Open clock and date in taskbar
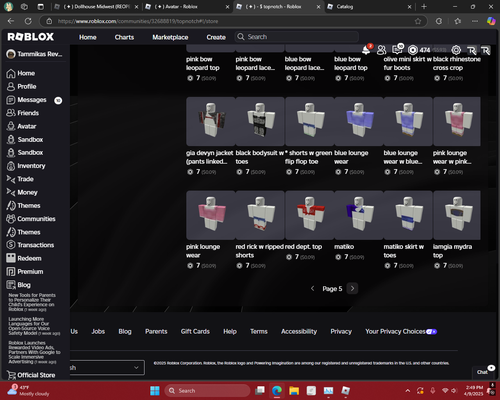The width and height of the screenshot is (500, 400). (474, 391)
